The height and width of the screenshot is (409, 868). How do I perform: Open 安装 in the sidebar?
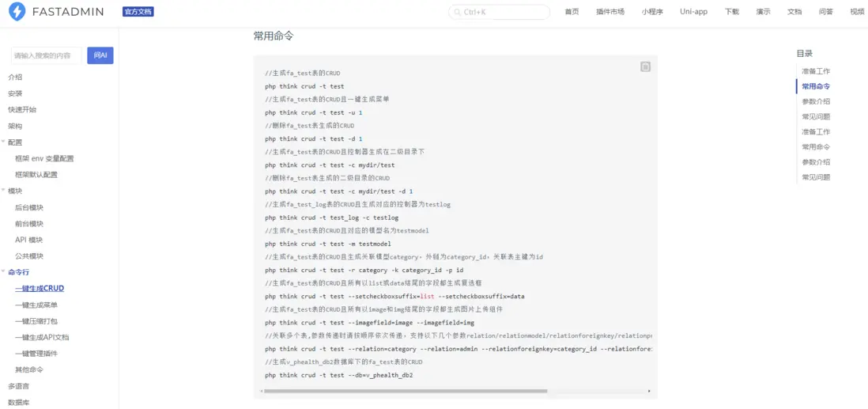[x=15, y=93]
